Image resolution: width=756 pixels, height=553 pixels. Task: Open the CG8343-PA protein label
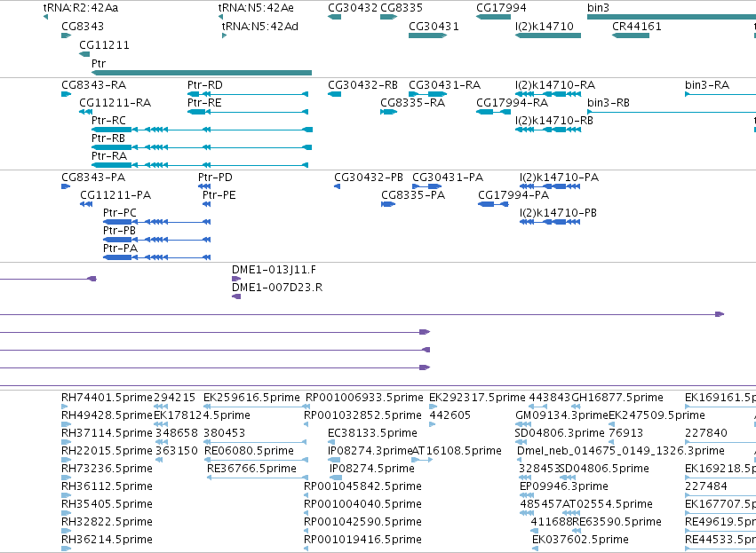(93, 178)
